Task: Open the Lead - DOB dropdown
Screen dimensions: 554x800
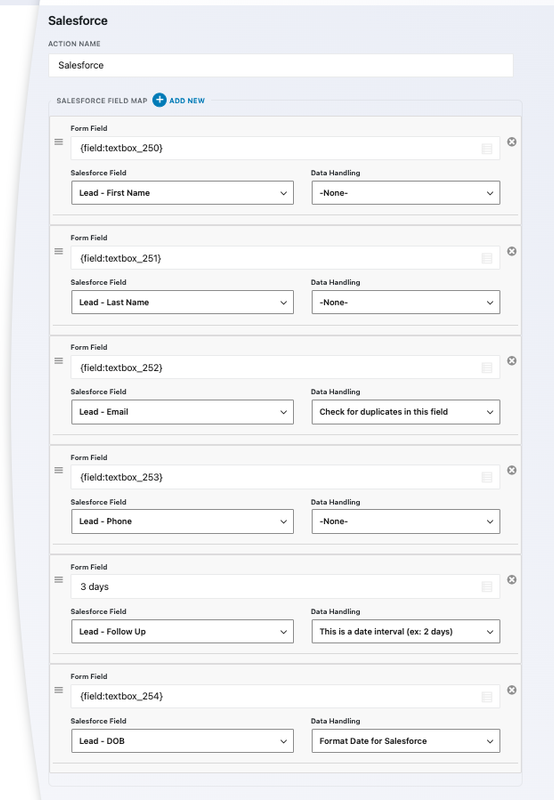Action: tap(182, 741)
